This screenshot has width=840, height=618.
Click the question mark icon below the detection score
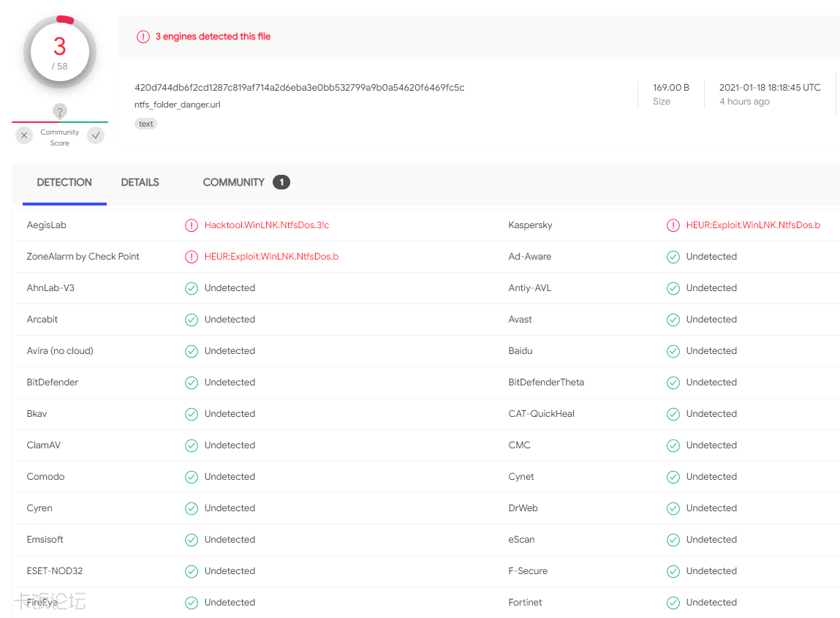[59, 112]
